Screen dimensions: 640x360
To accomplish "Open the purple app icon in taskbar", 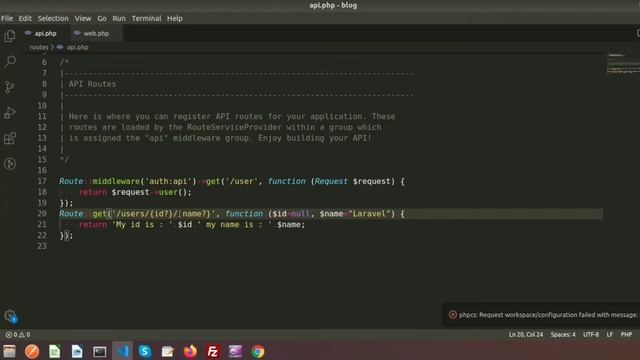I will click(235, 351).
